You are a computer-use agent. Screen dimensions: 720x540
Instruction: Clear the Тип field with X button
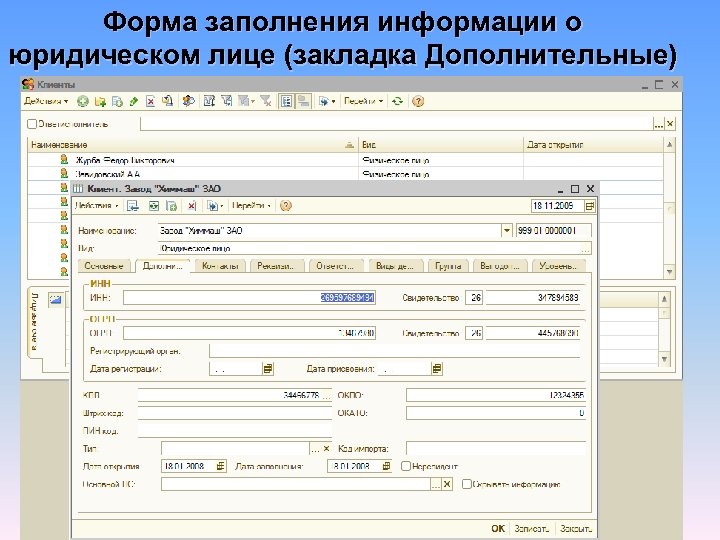326,449
